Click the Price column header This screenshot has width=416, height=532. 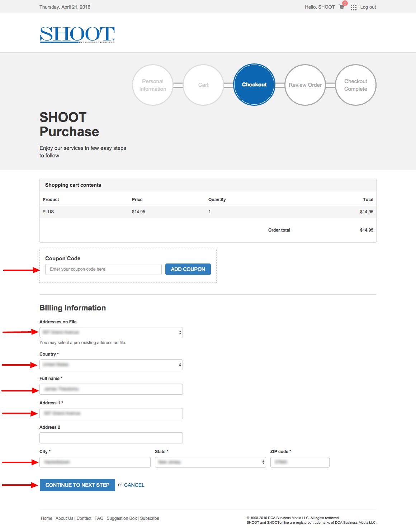[x=137, y=200]
